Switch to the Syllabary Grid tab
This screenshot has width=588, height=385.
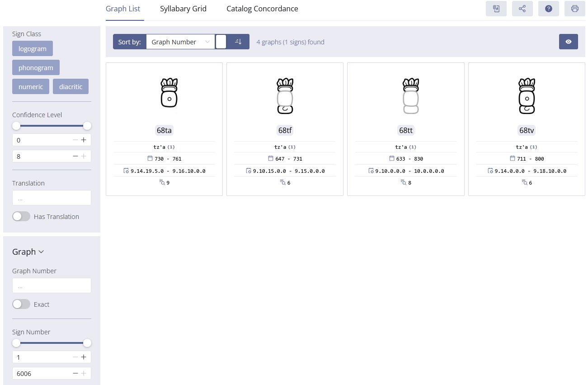click(183, 9)
